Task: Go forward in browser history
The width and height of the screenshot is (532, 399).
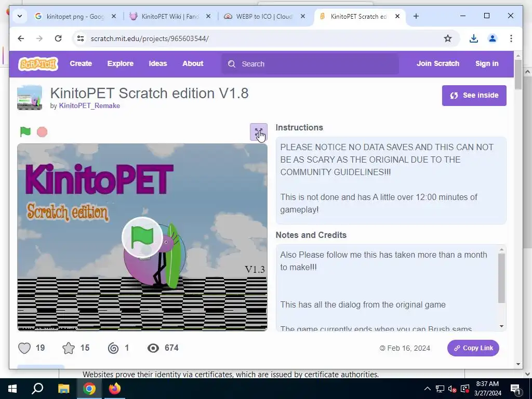Action: point(39,38)
